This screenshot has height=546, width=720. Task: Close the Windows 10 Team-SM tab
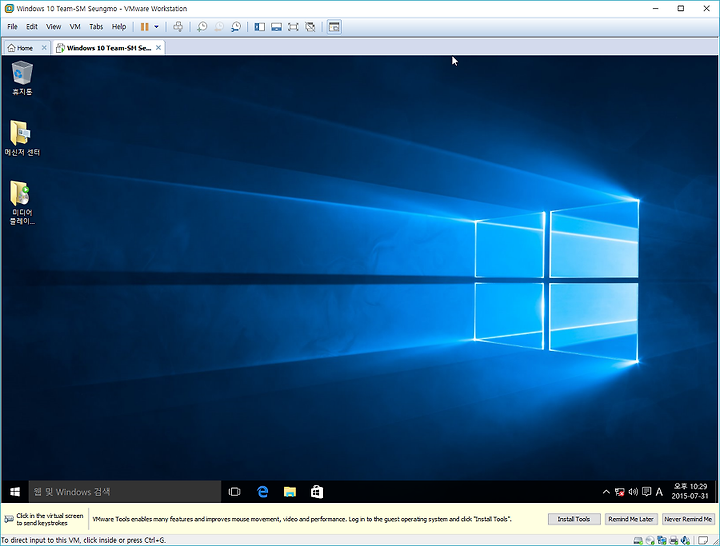tap(158, 48)
